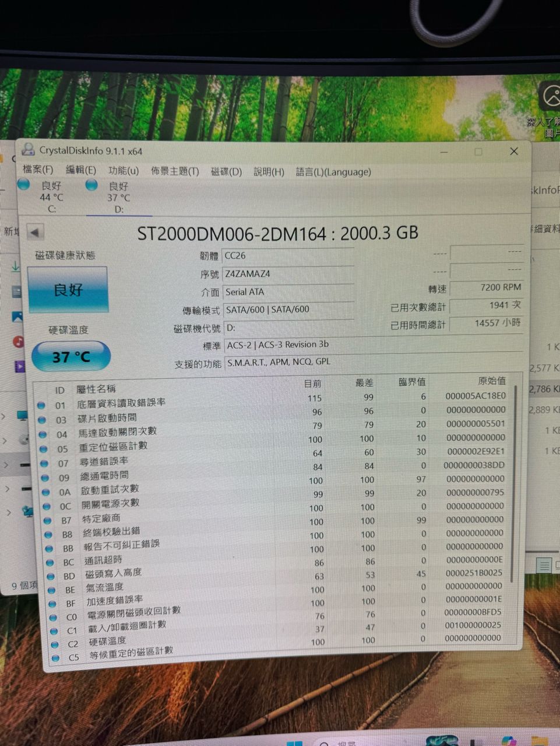Viewport: 560px width, 746px height.
Task: Click the 韌體 field showing CC26
Action: point(289,255)
